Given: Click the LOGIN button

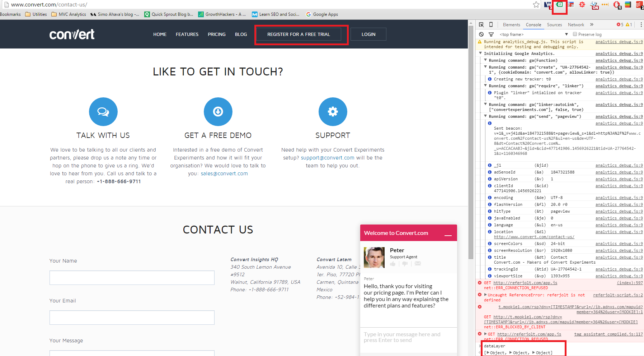Looking at the screenshot, I should point(368,34).
